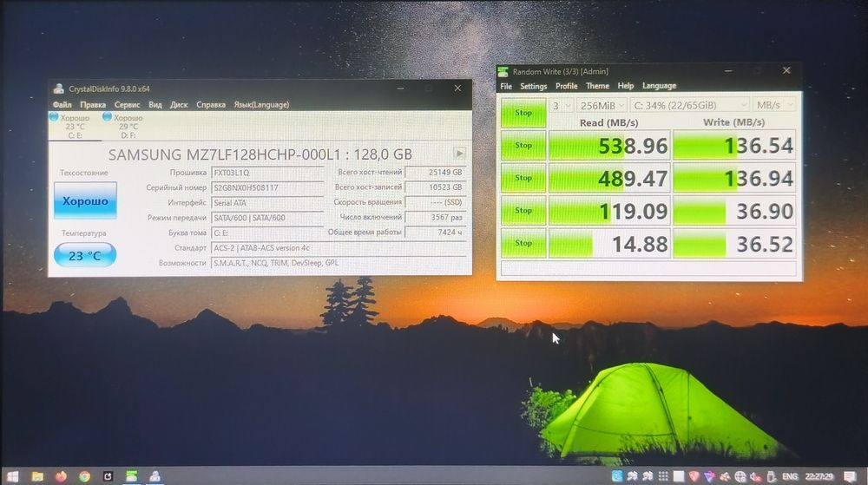Open Theme menu in CrystalDiskMark
The height and width of the screenshot is (485, 868).
tap(597, 86)
